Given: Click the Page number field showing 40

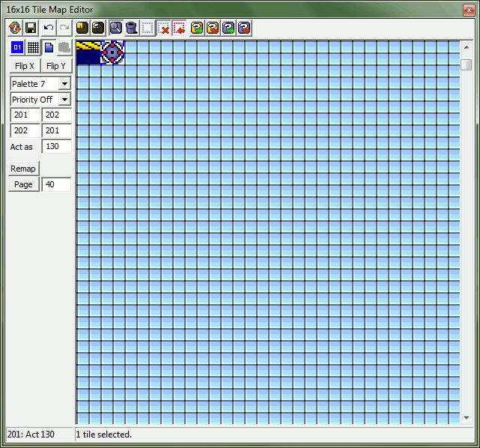Looking at the screenshot, I should coord(57,184).
